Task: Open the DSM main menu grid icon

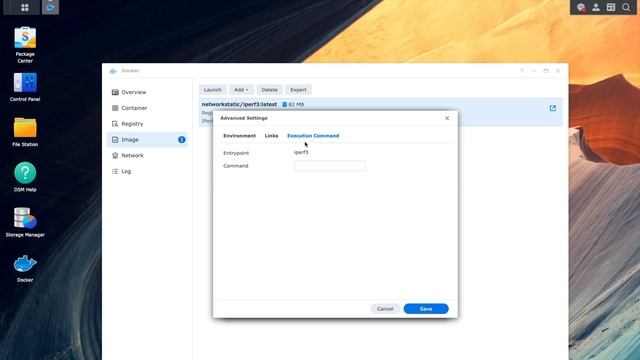Action: tap(24, 7)
